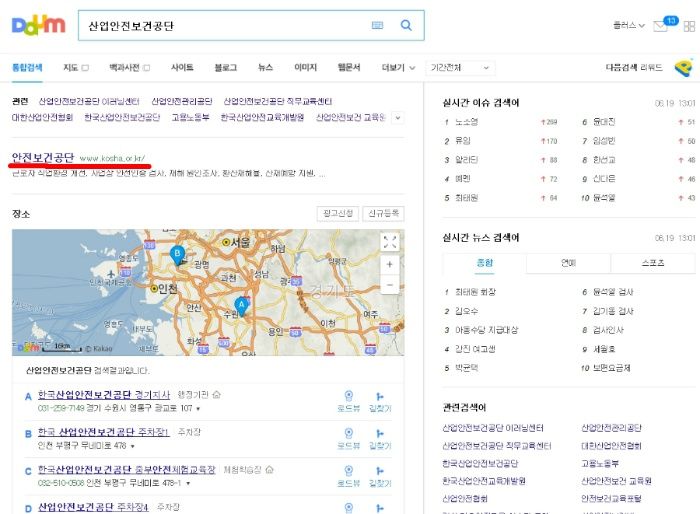The height and width of the screenshot is (514, 700).
Task: Click the home icon beside 행정기관
Action: point(217,394)
